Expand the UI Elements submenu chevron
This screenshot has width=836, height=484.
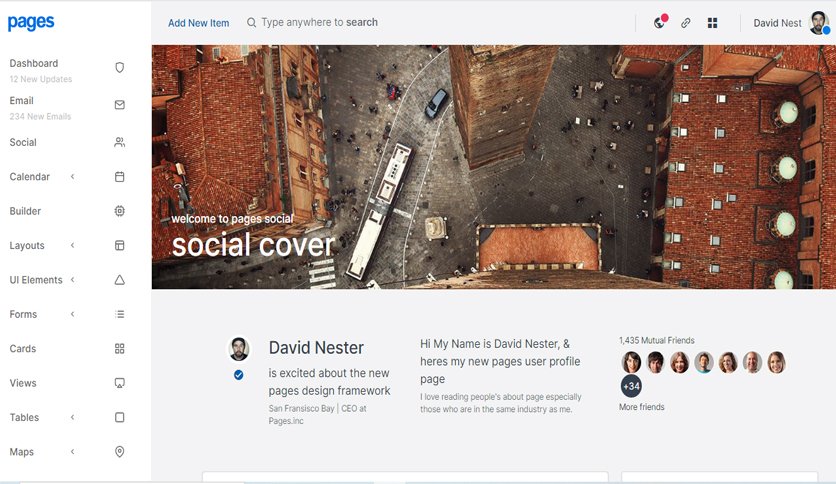pyautogui.click(x=73, y=279)
